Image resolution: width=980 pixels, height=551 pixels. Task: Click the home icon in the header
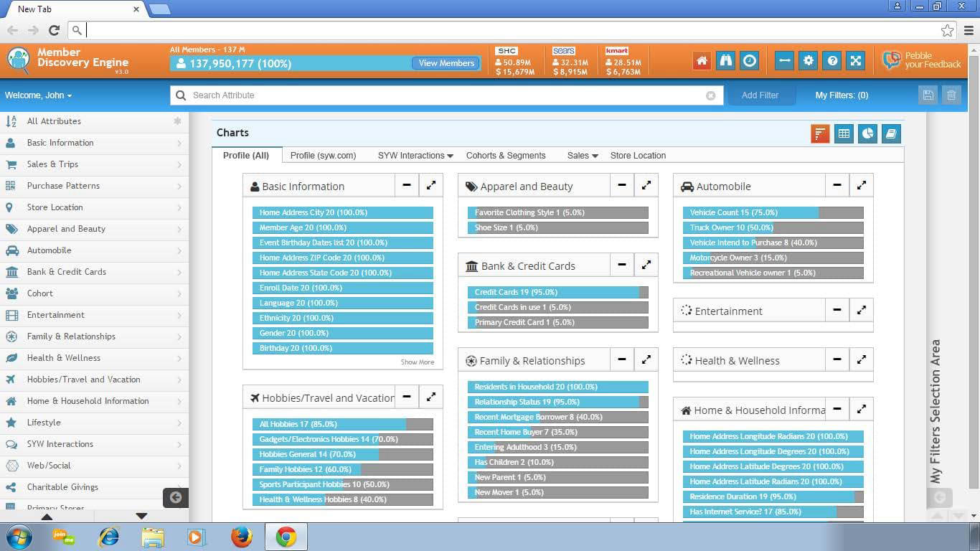point(702,61)
